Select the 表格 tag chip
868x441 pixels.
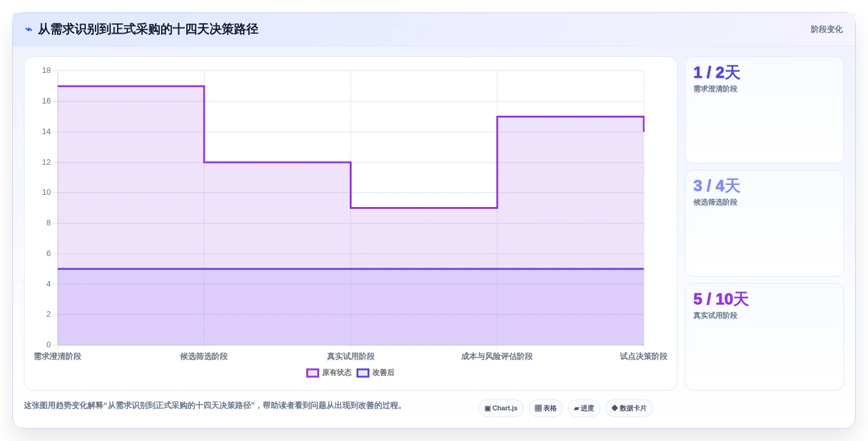click(x=546, y=408)
